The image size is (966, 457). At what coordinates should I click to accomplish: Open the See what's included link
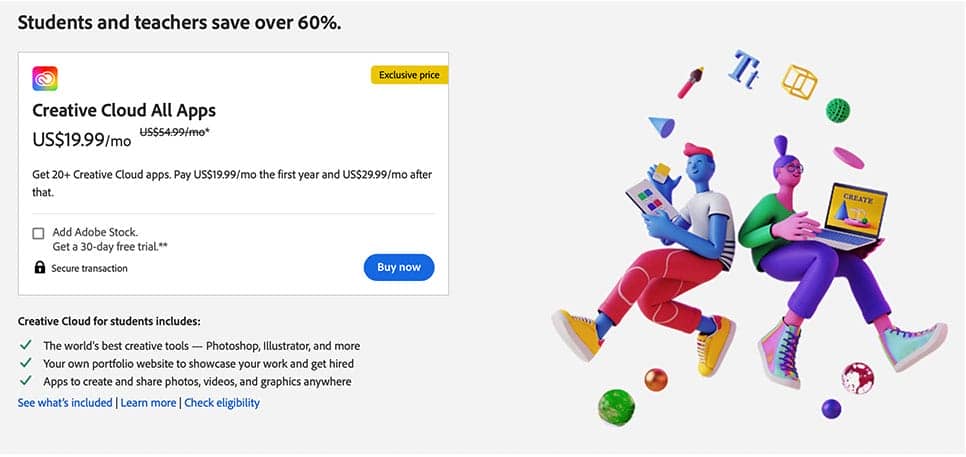pos(65,403)
